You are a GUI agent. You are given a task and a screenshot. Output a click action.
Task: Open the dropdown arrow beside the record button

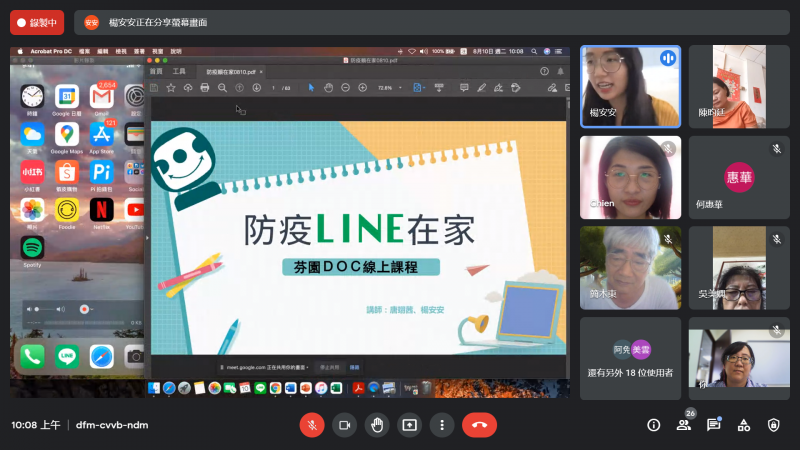[92, 309]
